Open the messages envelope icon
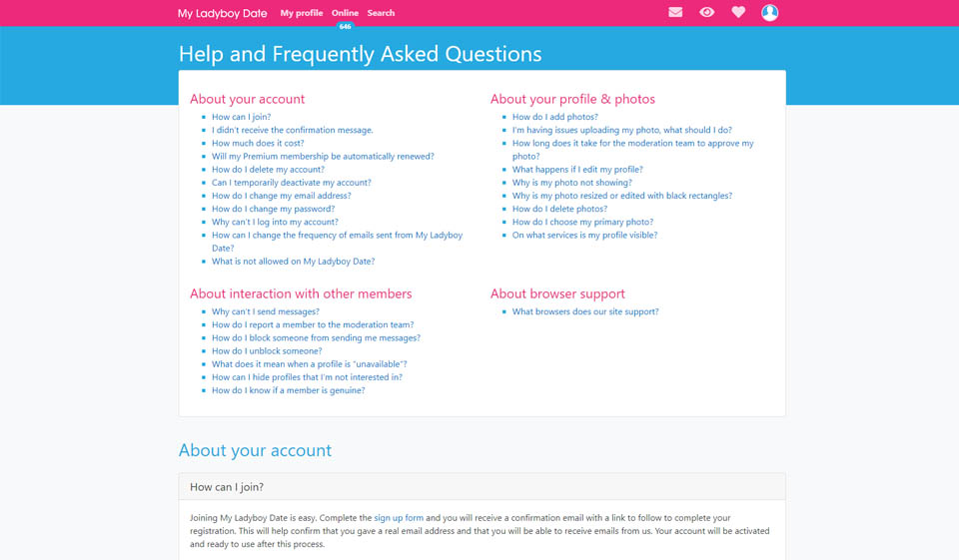The height and width of the screenshot is (560, 959). click(676, 13)
